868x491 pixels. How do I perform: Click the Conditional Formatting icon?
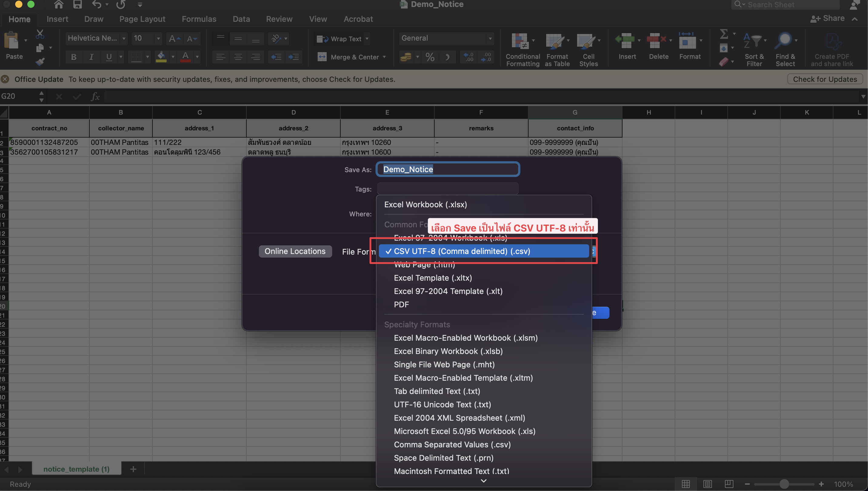[x=520, y=42]
